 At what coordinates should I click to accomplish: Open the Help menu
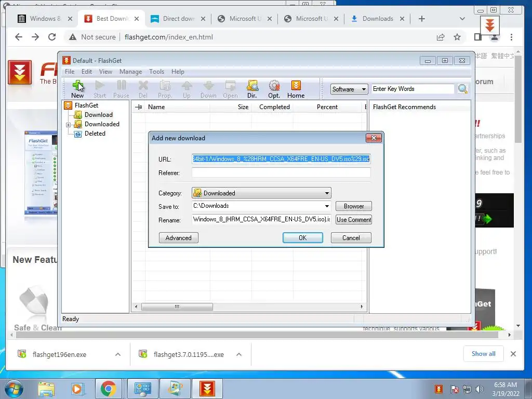coord(178,72)
